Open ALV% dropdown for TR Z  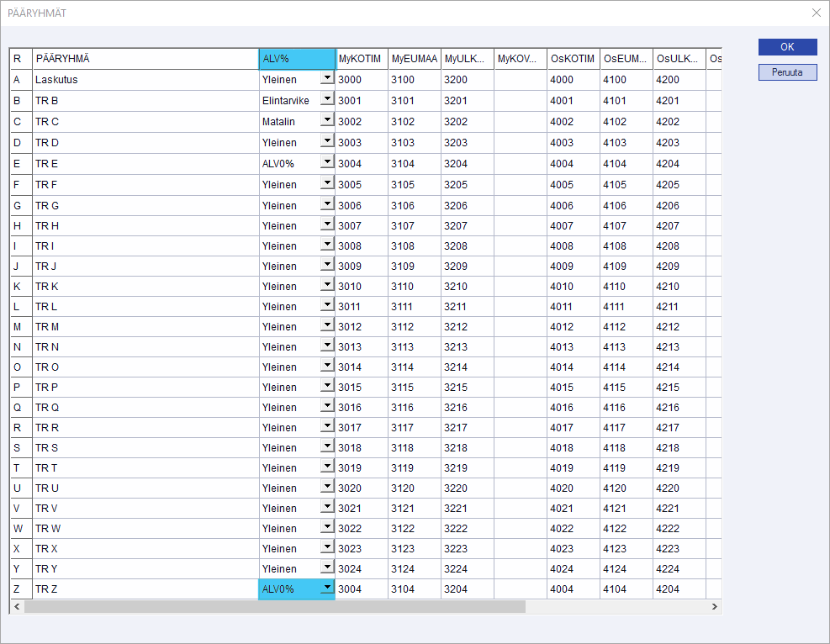[x=327, y=589]
